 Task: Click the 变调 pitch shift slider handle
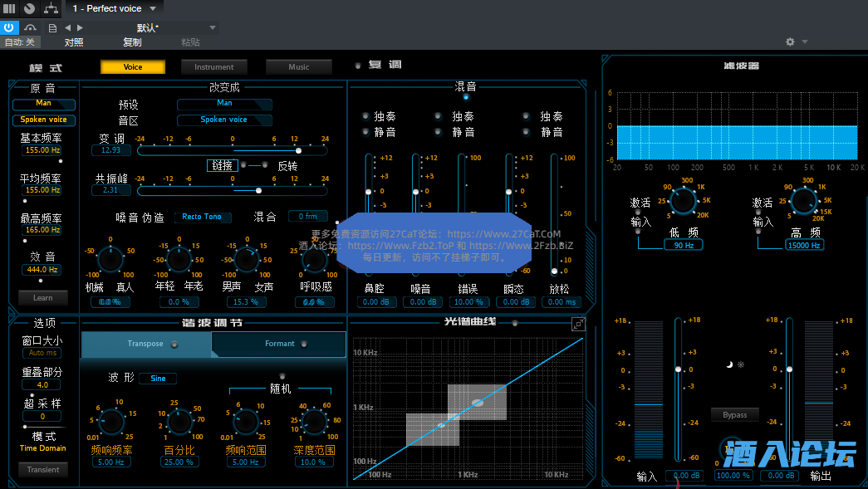298,150
